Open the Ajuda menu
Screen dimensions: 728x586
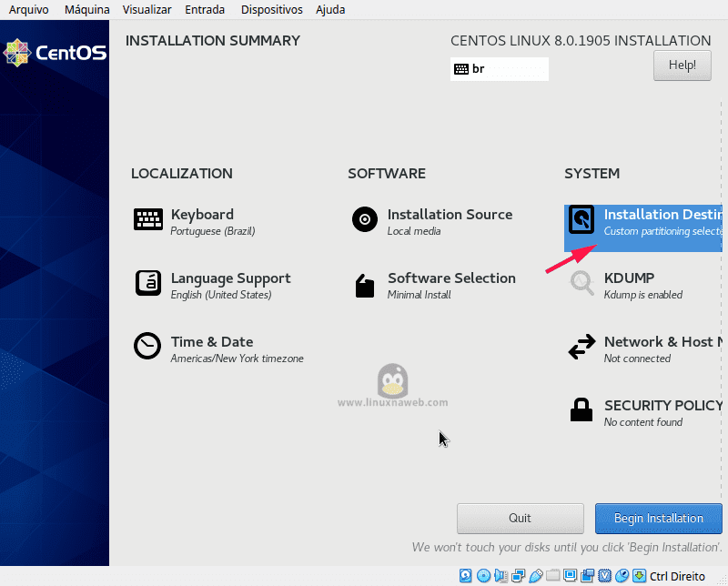point(330,10)
